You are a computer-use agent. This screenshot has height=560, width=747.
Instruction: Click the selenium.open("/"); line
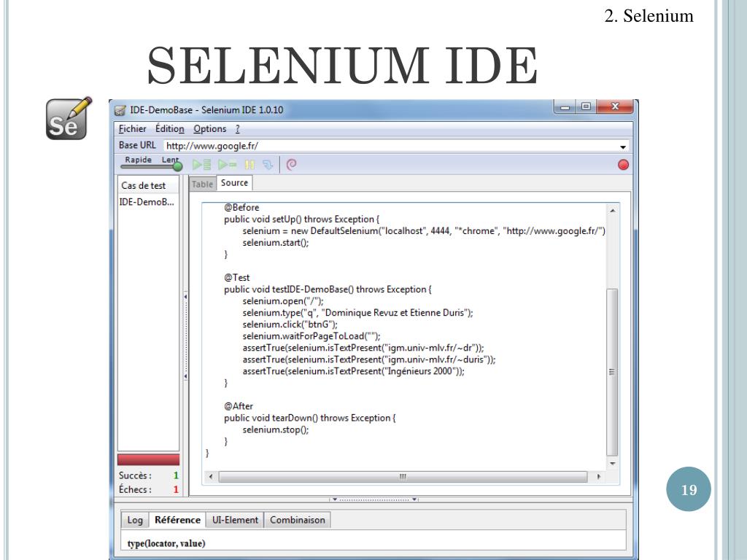[283, 301]
